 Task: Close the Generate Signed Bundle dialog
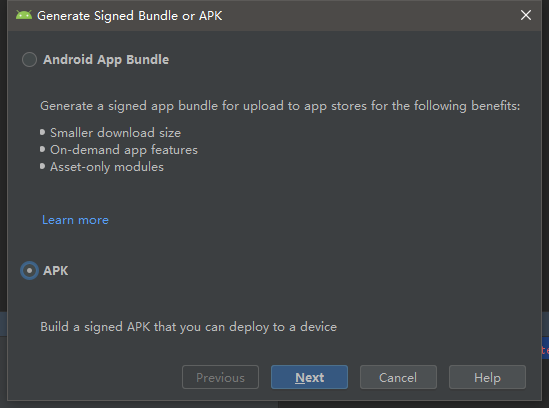[x=526, y=15]
